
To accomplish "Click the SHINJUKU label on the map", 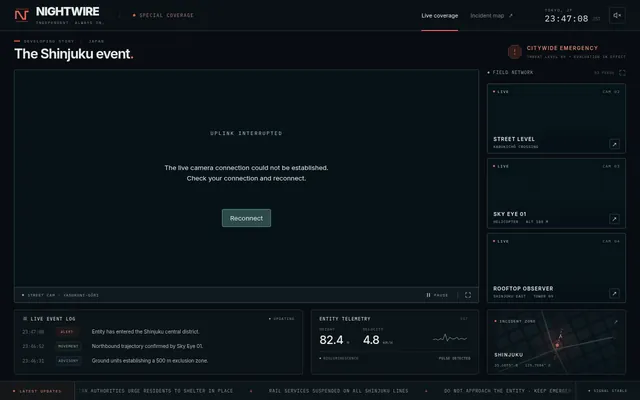I will click(x=508, y=355).
